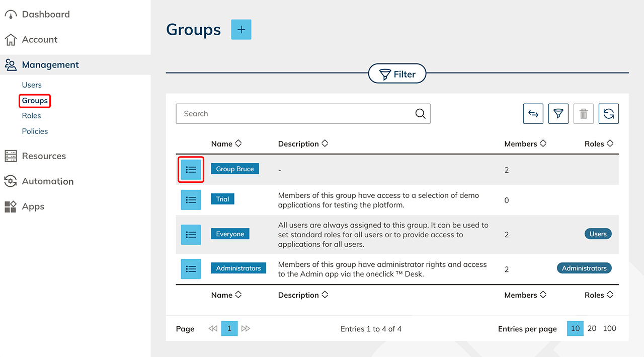The image size is (644, 357).
Task: Click the search magnifier icon
Action: (420, 114)
